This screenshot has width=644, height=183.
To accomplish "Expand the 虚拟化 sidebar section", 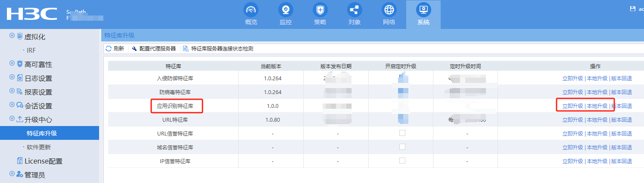I will point(12,37).
